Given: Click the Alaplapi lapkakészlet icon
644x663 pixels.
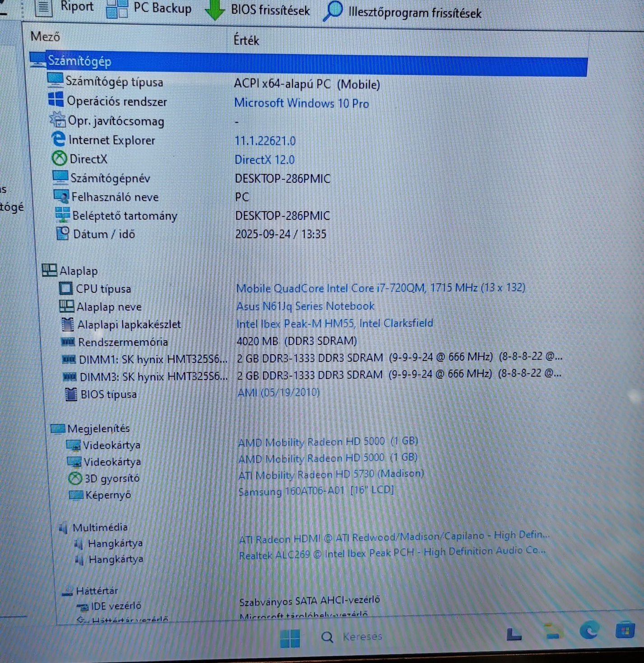Looking at the screenshot, I should 68,324.
